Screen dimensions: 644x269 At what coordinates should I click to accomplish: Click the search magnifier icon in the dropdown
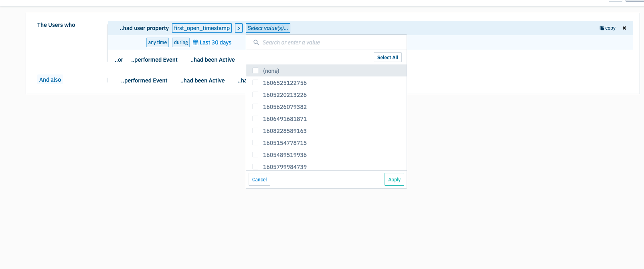(x=256, y=42)
